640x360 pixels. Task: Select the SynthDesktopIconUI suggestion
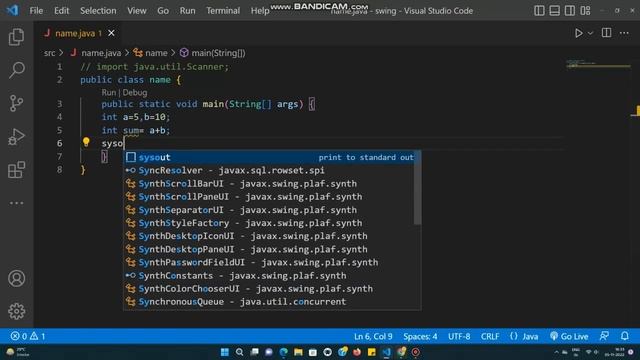click(269, 236)
